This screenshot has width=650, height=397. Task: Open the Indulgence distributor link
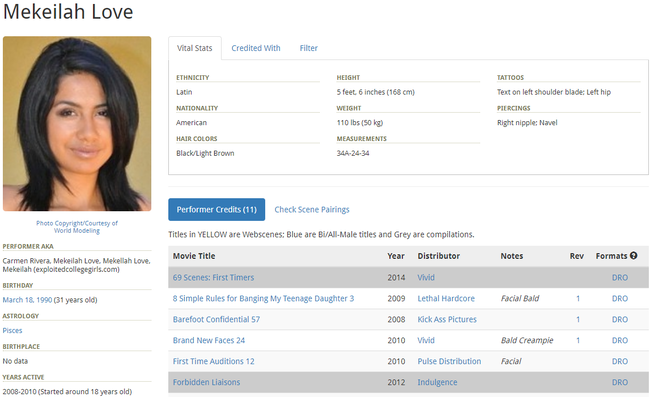[x=437, y=382]
